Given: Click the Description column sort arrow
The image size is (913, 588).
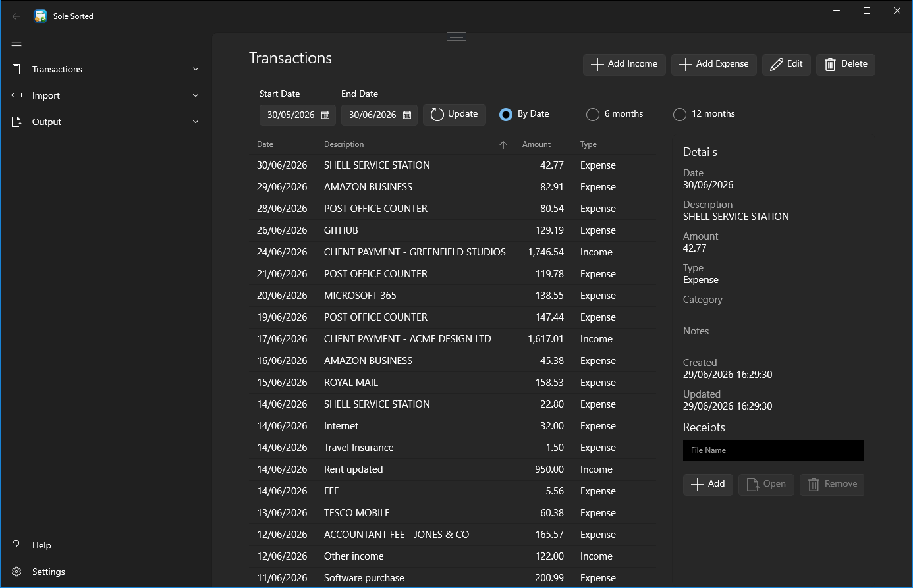Looking at the screenshot, I should (503, 144).
